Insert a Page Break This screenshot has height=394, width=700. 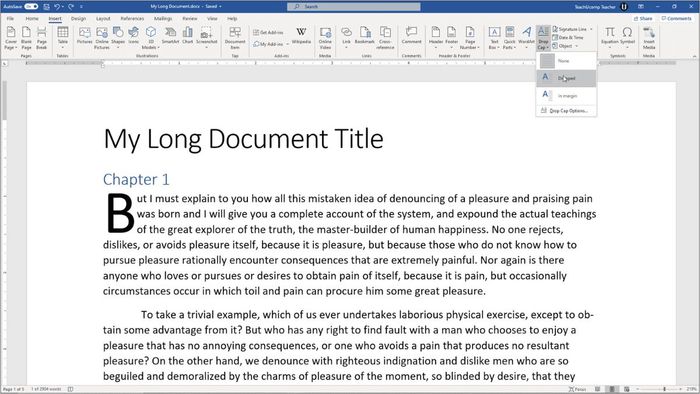coord(42,37)
